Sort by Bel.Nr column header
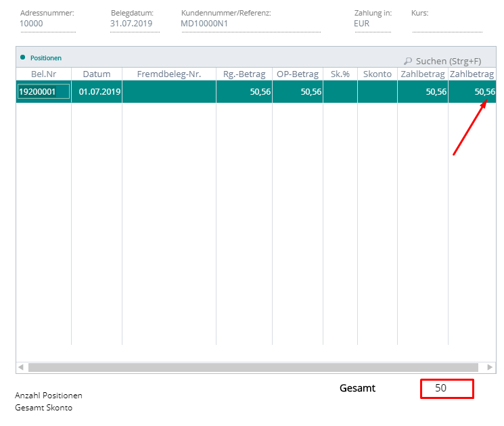504x426 pixels. click(43, 74)
